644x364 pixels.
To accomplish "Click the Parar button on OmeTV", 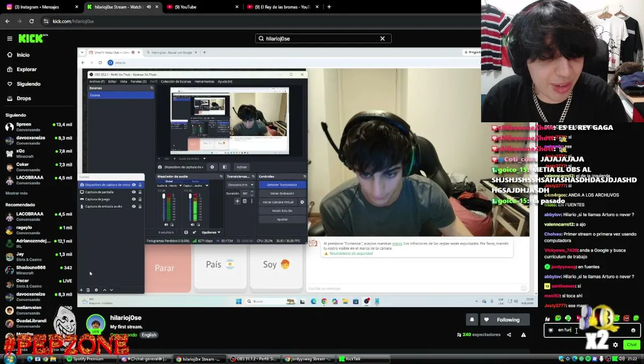I will click(x=164, y=268).
